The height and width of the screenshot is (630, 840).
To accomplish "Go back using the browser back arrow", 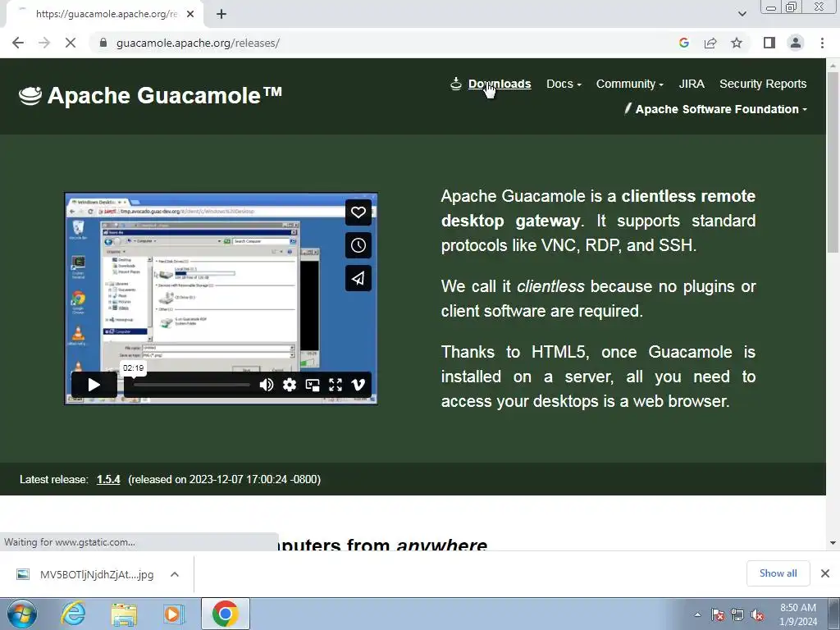I will point(18,43).
